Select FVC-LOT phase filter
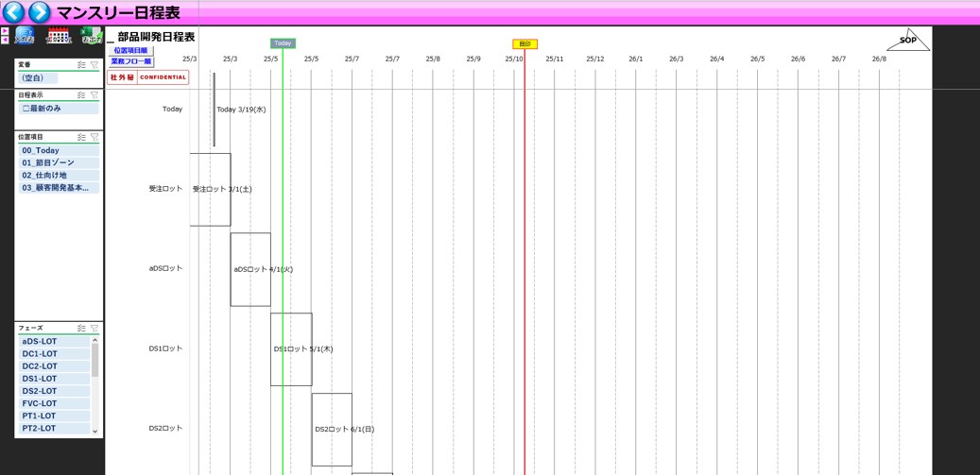 tap(55, 404)
